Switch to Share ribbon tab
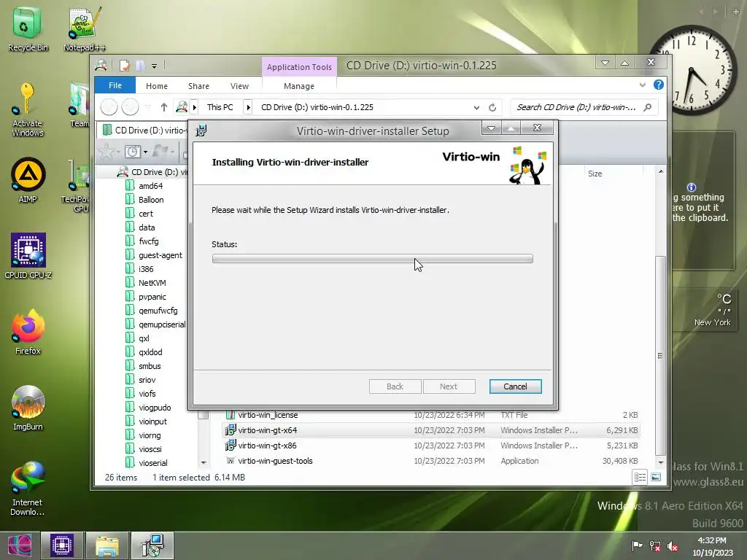The height and width of the screenshot is (560, 747). 198,86
